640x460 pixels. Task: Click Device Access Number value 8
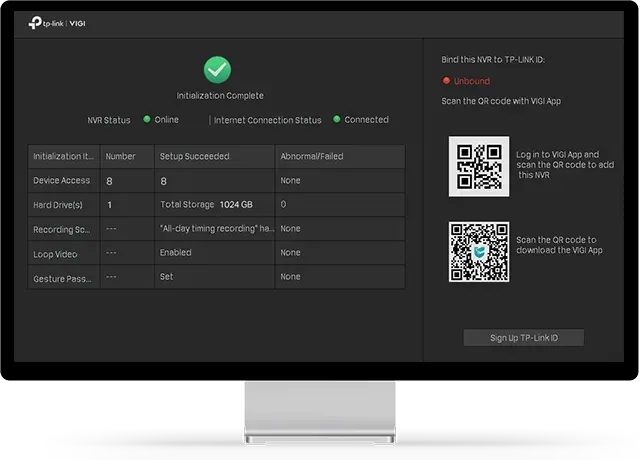tap(109, 181)
